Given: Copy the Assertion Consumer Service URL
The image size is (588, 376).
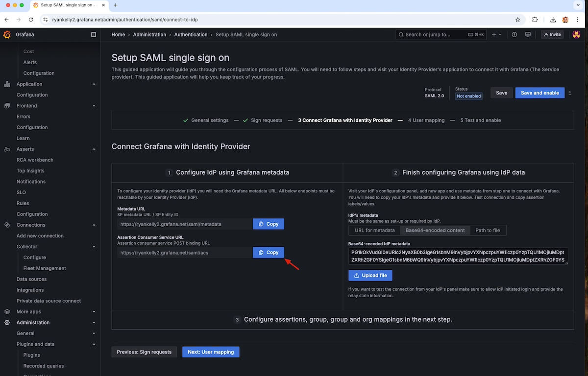Looking at the screenshot, I should coord(269,253).
